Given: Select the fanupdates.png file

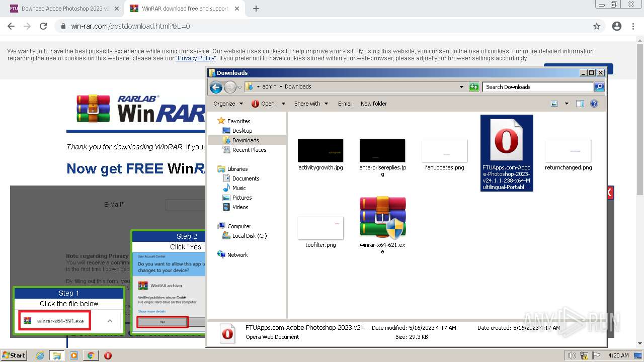Looking at the screenshot, I should [444, 155].
